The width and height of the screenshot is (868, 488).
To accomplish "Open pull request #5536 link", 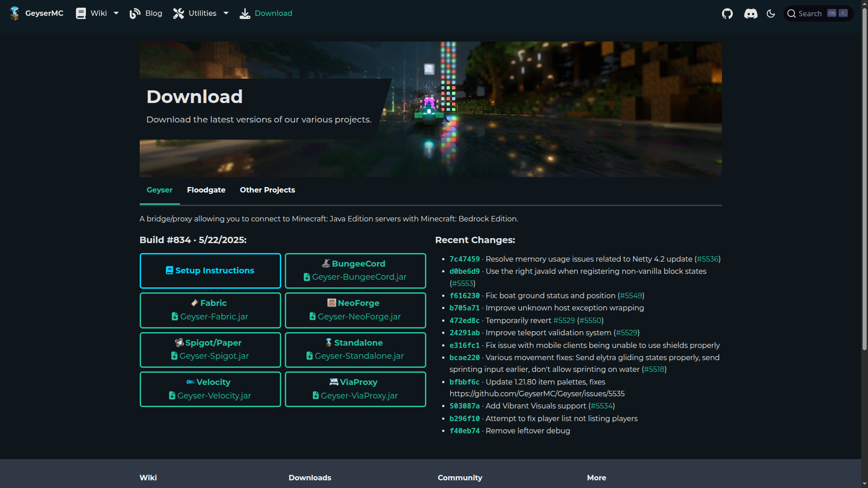I will coord(708,259).
